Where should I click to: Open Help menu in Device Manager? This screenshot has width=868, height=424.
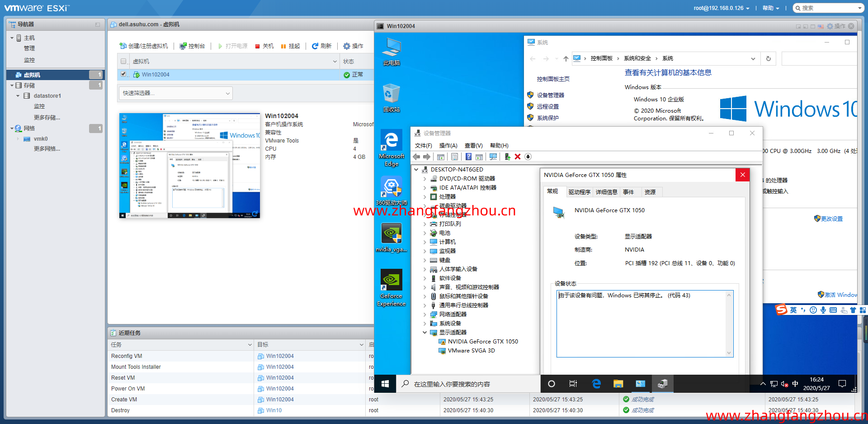499,146
